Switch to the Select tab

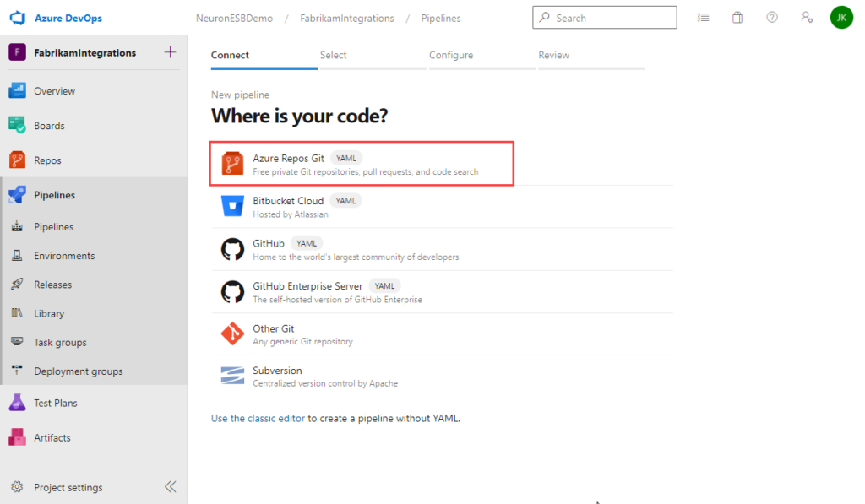click(x=333, y=54)
